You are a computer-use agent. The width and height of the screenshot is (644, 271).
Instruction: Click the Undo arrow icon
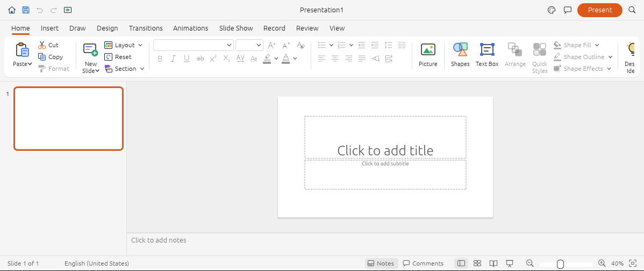(40, 10)
